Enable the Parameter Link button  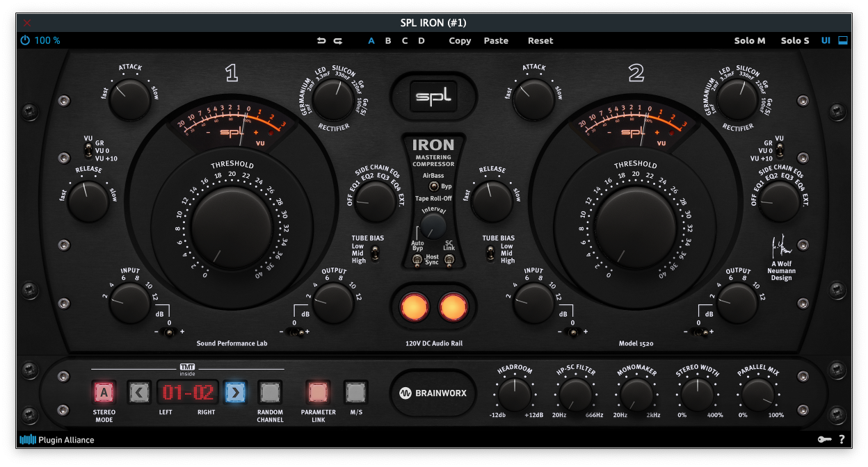click(x=319, y=393)
